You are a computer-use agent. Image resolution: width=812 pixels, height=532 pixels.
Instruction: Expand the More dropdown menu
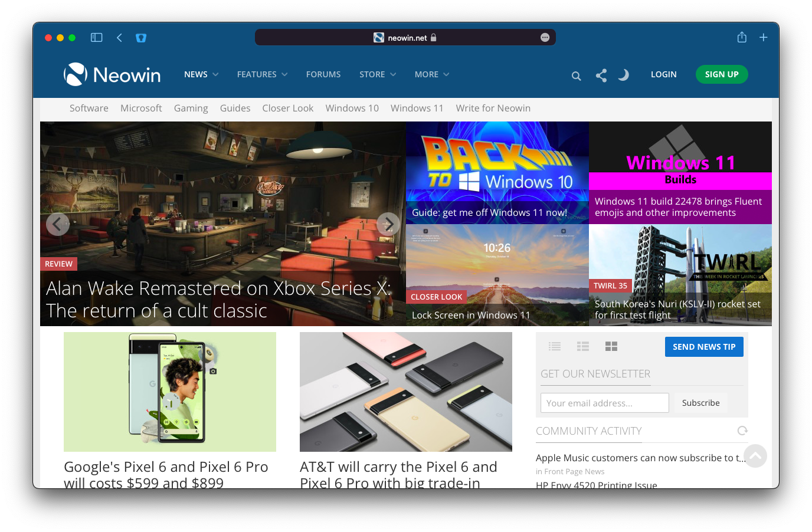[432, 74]
